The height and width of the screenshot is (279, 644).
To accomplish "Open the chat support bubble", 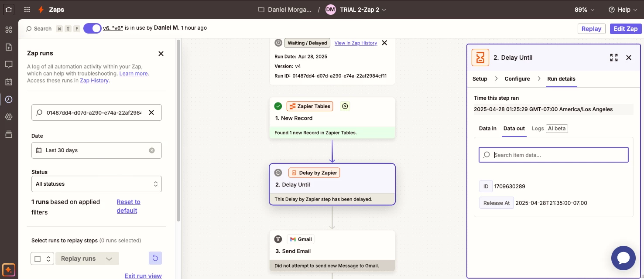I will coord(623,258).
